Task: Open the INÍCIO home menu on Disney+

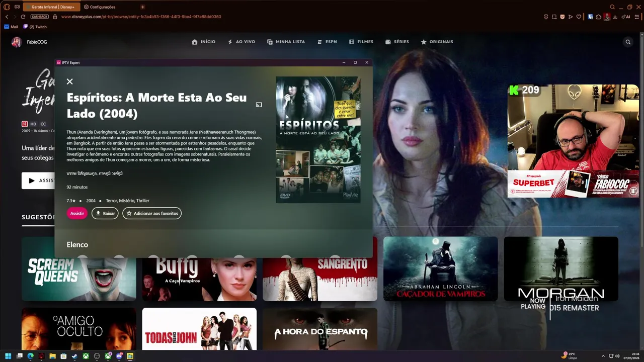Action: tap(203, 42)
